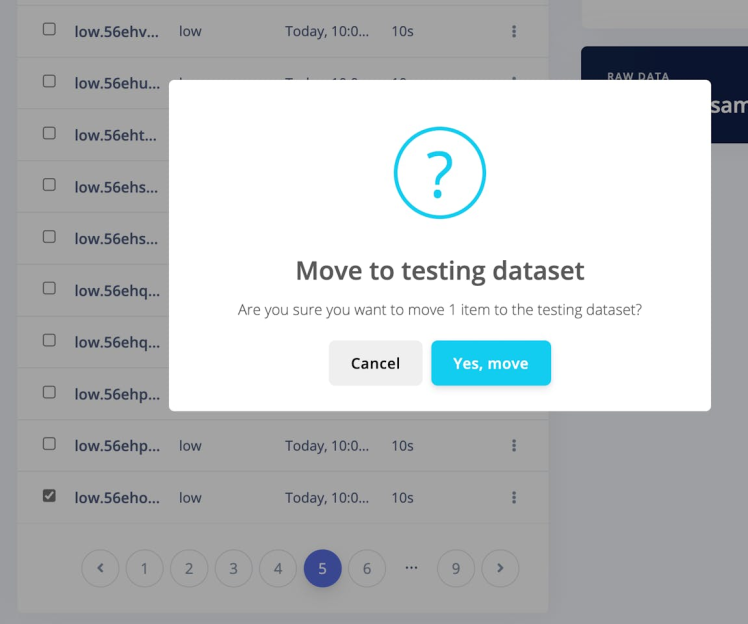Navigate to page 3 of the list
Viewport: 748px width, 624px height.
point(233,569)
